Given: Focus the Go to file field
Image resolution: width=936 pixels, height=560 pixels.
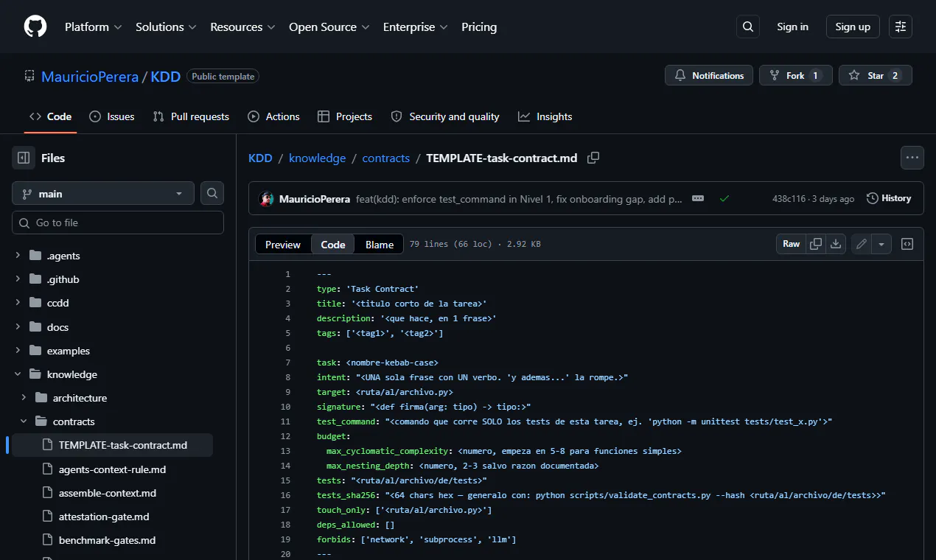Looking at the screenshot, I should [118, 223].
